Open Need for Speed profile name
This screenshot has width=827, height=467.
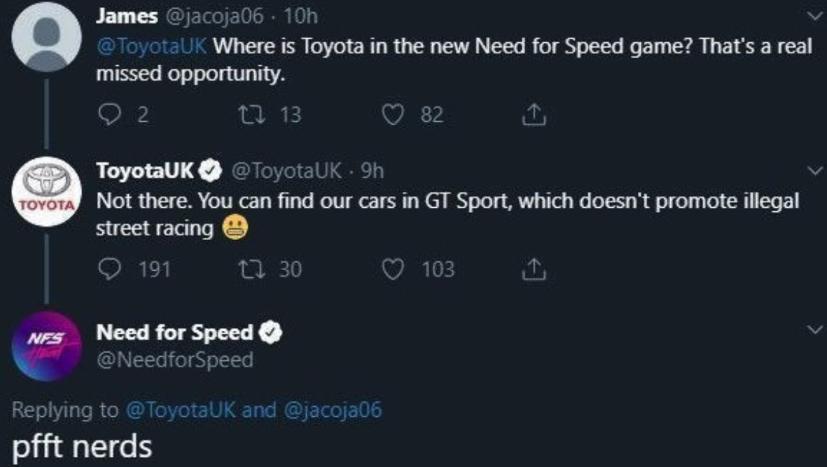coord(176,333)
